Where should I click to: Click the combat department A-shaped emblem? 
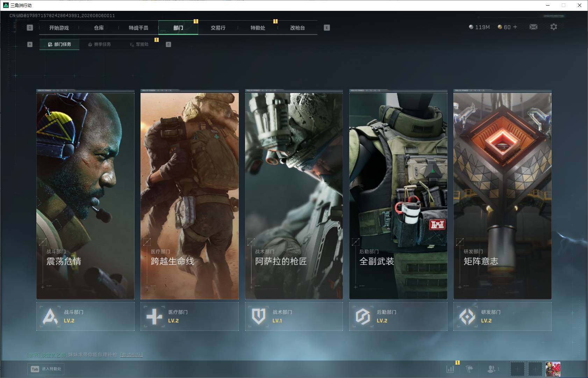[x=50, y=317]
